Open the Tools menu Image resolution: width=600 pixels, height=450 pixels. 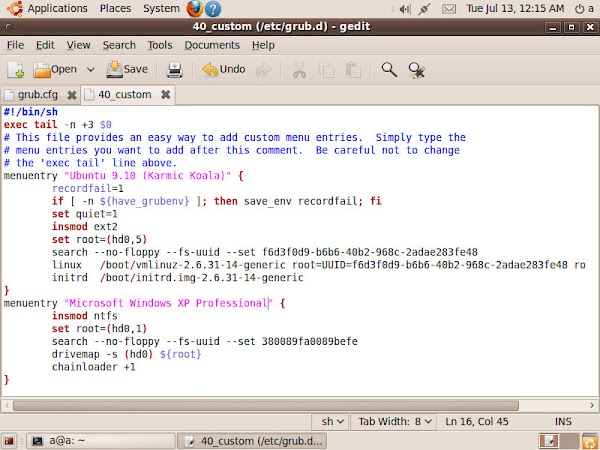(x=160, y=45)
